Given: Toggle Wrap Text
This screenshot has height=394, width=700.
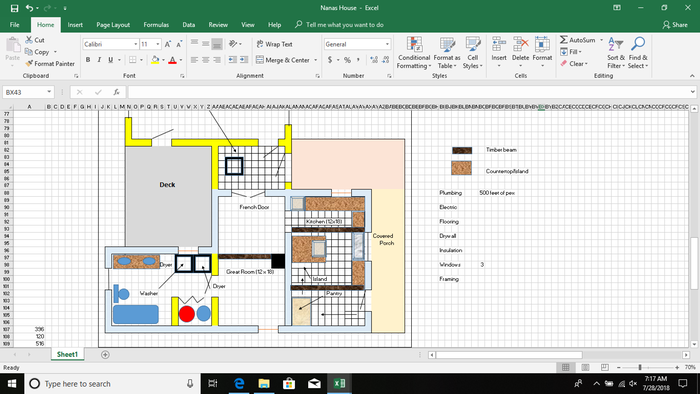Looking at the screenshot, I should 275,44.
